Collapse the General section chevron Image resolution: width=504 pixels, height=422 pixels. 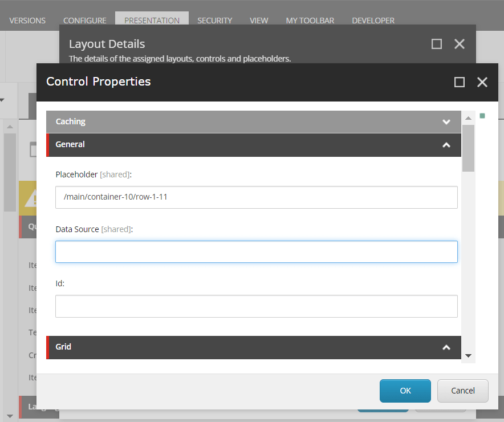(x=446, y=145)
